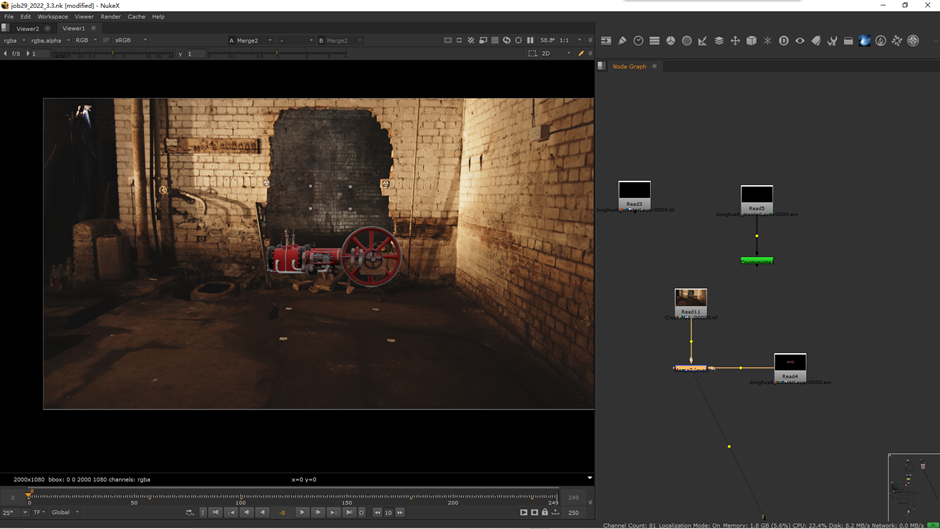The image size is (940, 529).
Task: Open the rgba channel set dropdown
Action: pyautogui.click(x=14, y=40)
